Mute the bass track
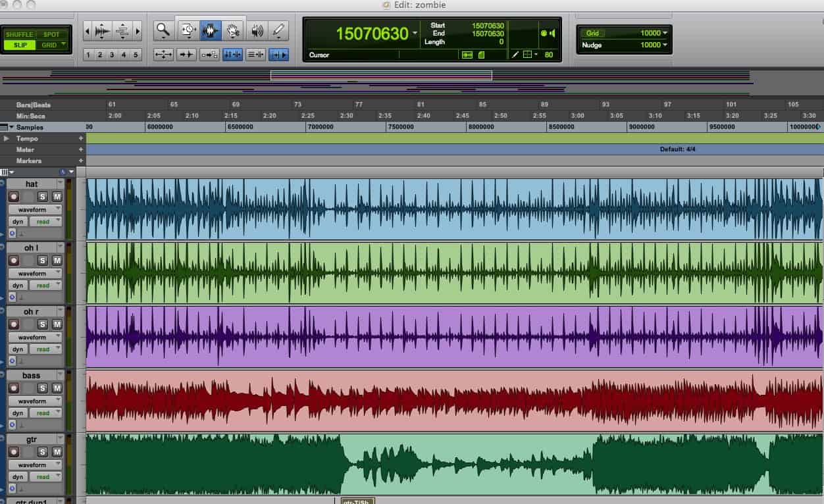 [57, 388]
